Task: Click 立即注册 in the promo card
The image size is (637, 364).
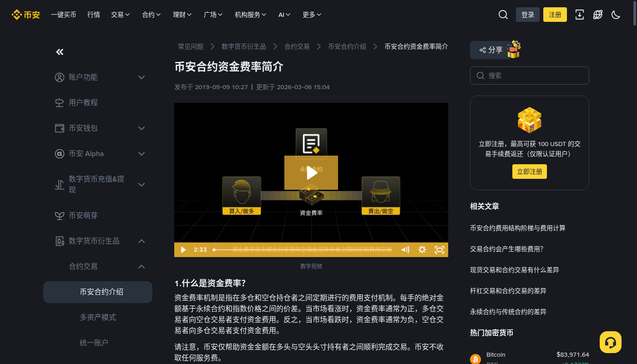Action: click(529, 172)
